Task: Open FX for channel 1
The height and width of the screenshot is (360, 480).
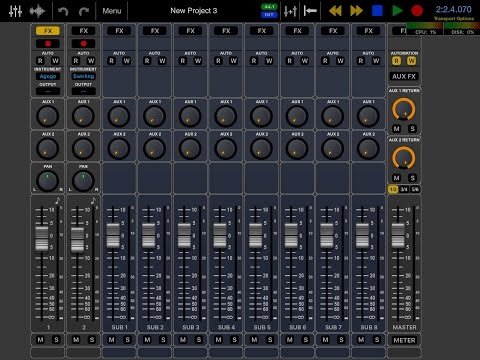Action: coord(48,31)
